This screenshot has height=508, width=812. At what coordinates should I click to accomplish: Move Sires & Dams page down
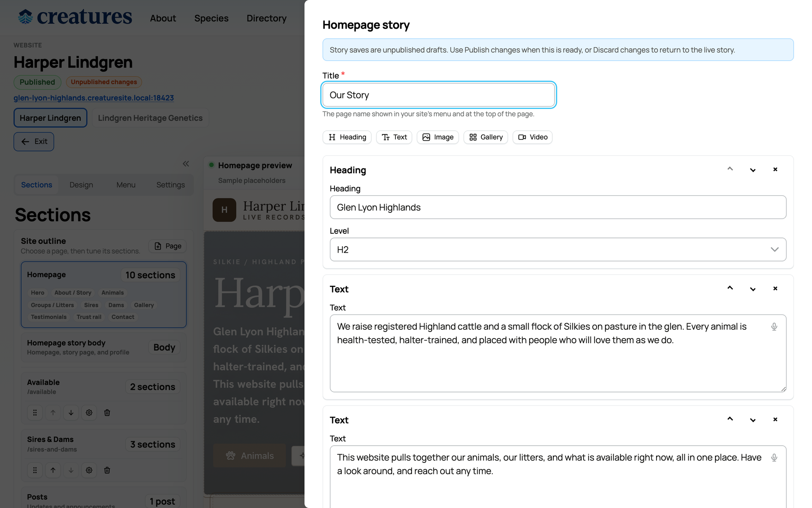(x=71, y=470)
